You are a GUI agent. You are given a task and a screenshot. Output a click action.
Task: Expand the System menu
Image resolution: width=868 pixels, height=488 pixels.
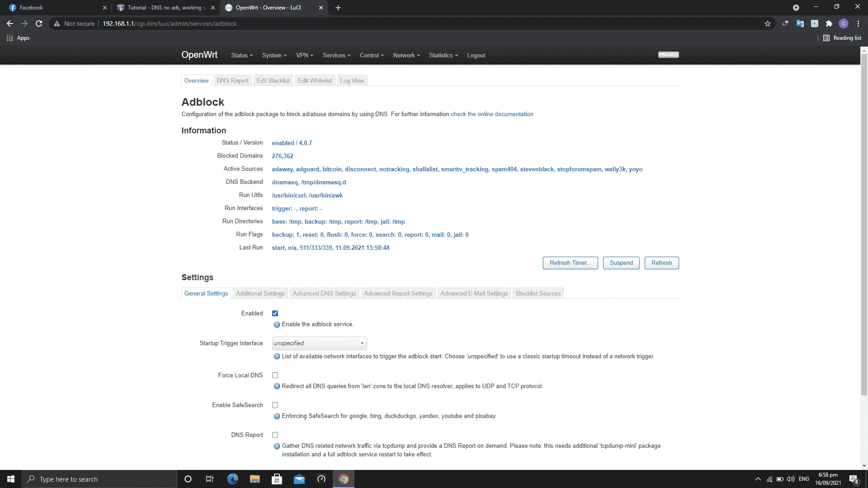click(x=274, y=55)
